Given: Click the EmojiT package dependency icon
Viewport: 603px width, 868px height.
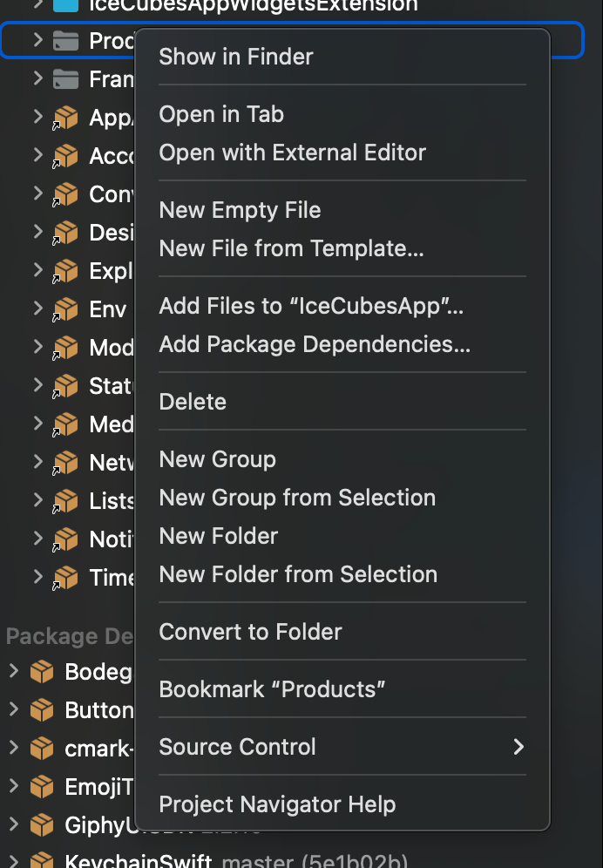Looking at the screenshot, I should tap(42, 787).
